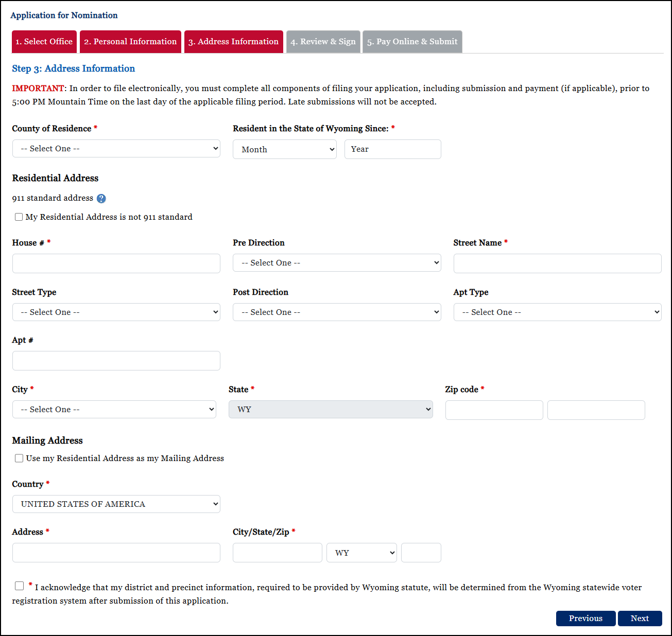Open the mailing address state WY dropdown

click(361, 553)
